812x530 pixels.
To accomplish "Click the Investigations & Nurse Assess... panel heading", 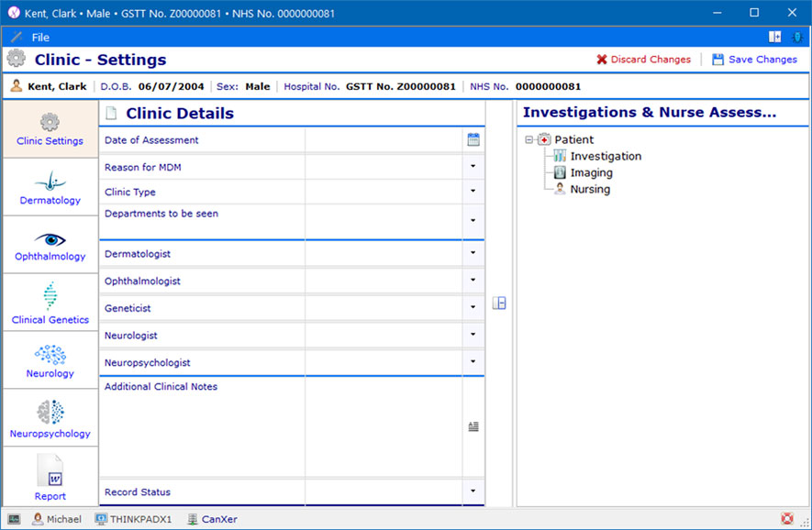I will click(x=650, y=112).
